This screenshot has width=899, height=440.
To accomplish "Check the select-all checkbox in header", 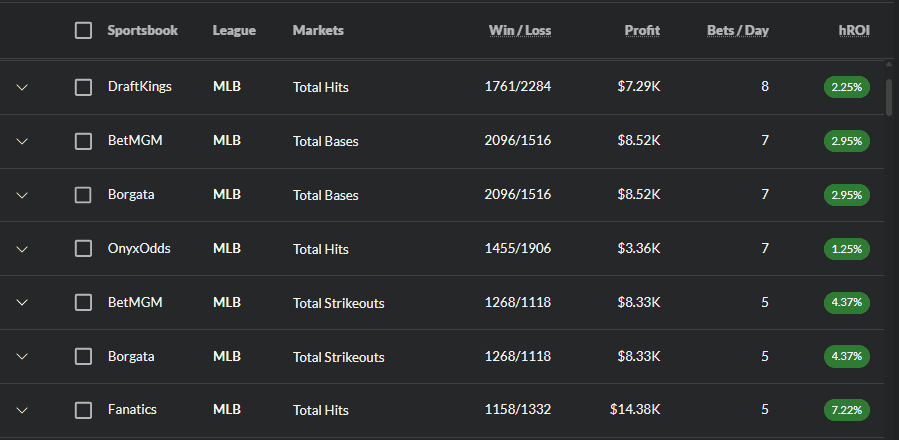I will 83,30.
